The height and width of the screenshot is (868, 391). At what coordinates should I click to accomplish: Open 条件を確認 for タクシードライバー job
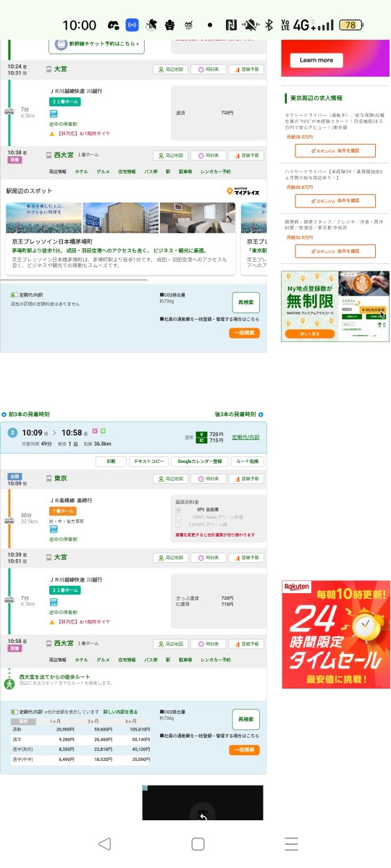[x=335, y=151]
